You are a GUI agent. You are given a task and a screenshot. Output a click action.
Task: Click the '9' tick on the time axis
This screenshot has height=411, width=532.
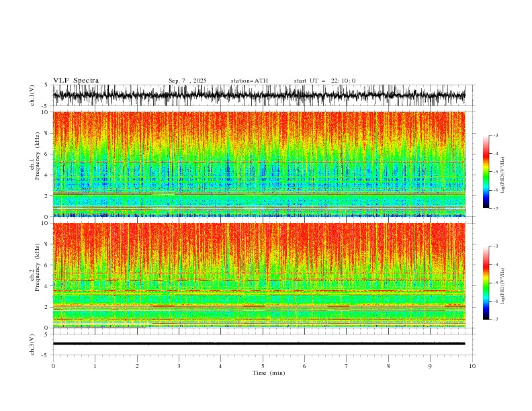pos(430,366)
